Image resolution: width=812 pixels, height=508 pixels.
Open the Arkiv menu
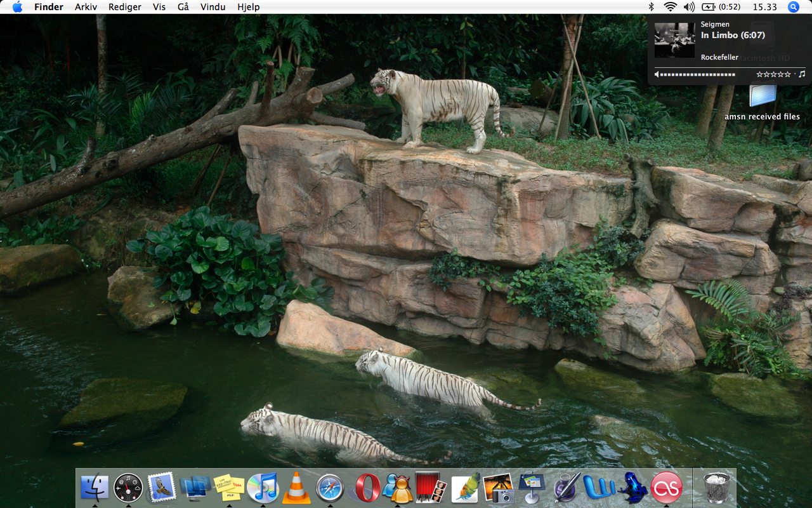pyautogui.click(x=86, y=7)
